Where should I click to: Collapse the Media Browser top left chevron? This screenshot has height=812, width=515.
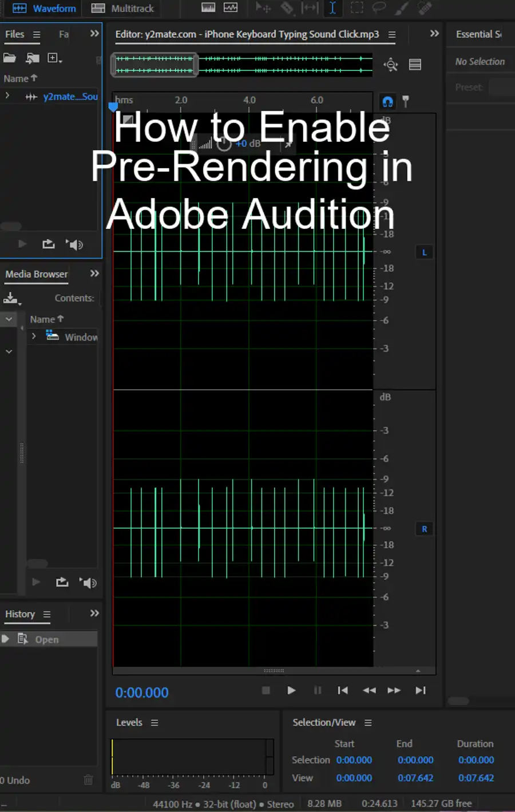click(x=9, y=319)
